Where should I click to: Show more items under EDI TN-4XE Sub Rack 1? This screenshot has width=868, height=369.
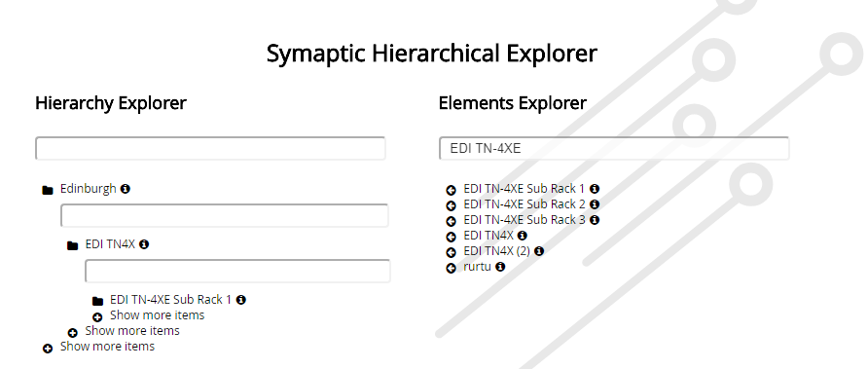pyautogui.click(x=158, y=315)
